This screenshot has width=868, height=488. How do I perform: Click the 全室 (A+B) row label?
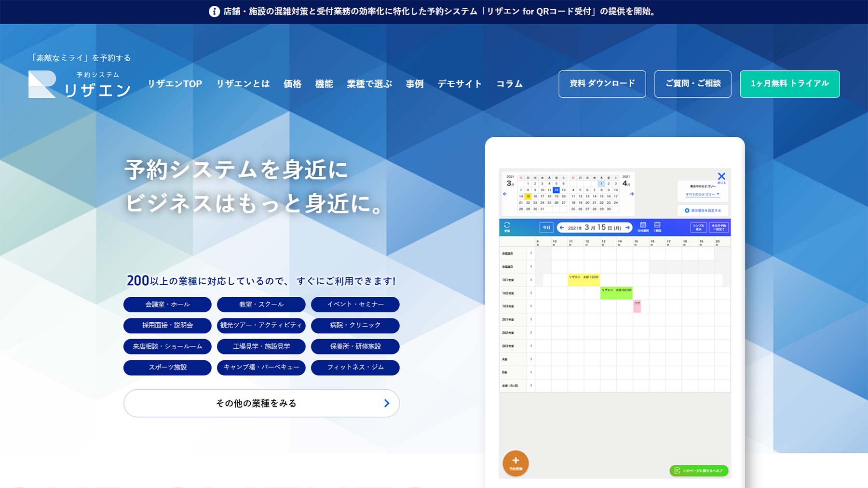click(510, 386)
